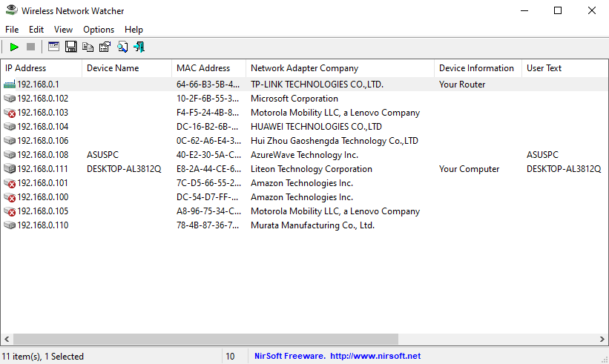Click ASUSPC in the User Text column

click(x=542, y=155)
